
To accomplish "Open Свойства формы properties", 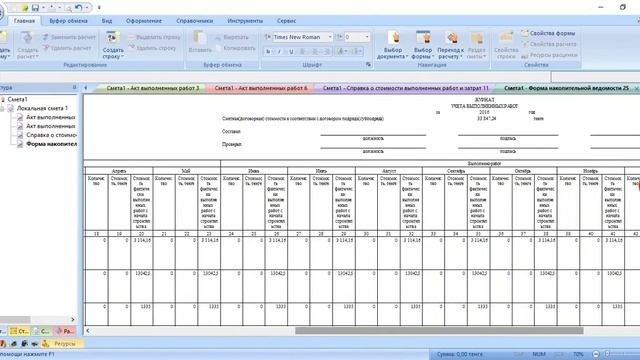I will pyautogui.click(x=548, y=33).
